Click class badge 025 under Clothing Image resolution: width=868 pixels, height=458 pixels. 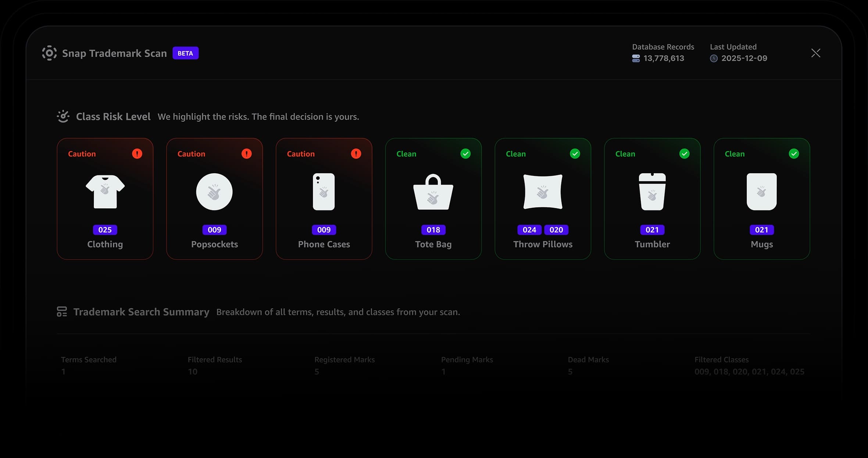click(x=105, y=230)
